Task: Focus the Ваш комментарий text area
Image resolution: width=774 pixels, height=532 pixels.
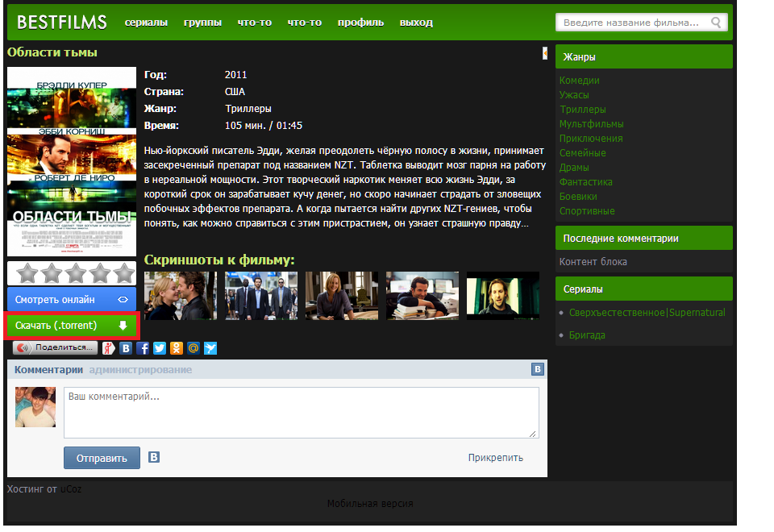Action: click(x=301, y=413)
